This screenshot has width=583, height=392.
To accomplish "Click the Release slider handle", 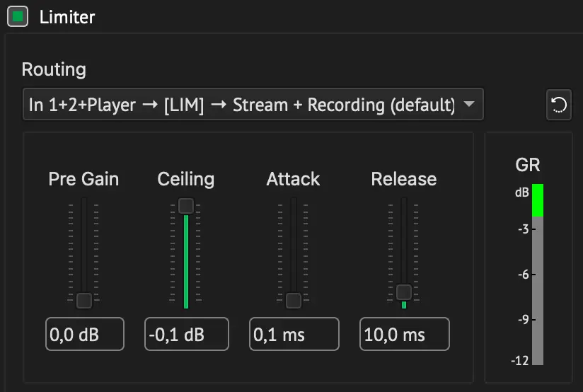I will tap(404, 292).
